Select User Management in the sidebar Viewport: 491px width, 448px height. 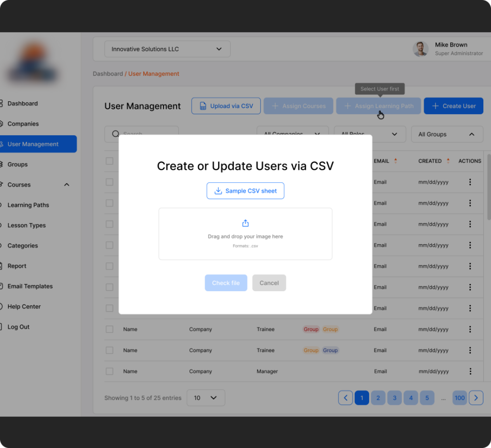(x=38, y=144)
